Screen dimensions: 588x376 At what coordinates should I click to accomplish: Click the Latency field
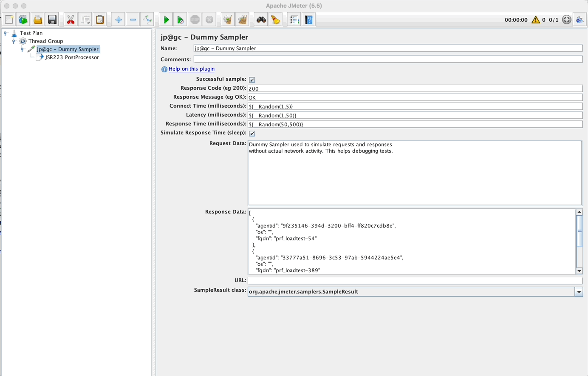[415, 115]
